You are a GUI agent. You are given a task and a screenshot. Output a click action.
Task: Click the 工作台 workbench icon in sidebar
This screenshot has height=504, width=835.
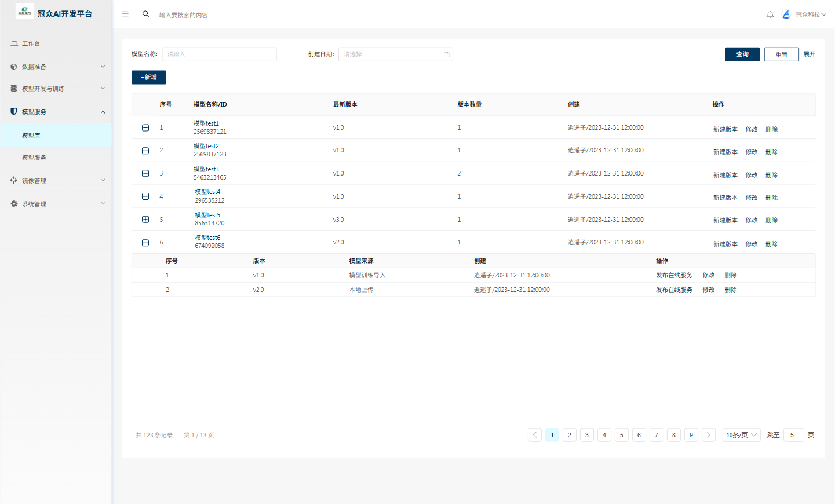click(14, 43)
